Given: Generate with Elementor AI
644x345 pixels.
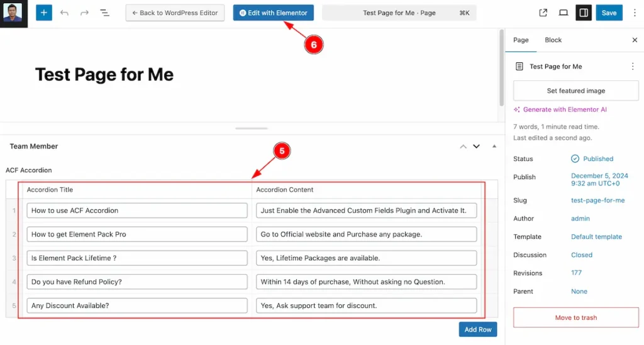Looking at the screenshot, I should (560, 109).
